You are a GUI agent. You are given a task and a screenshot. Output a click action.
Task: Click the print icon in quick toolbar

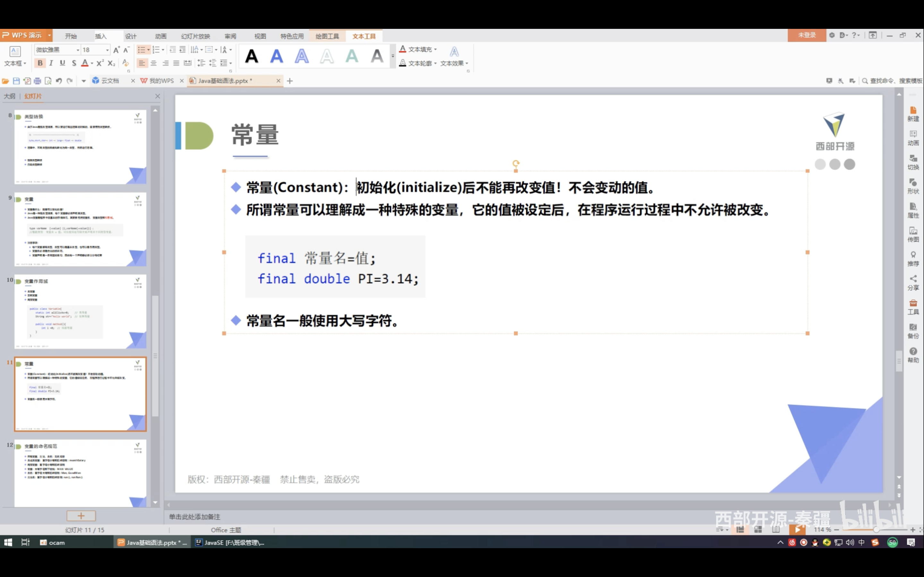tap(38, 81)
